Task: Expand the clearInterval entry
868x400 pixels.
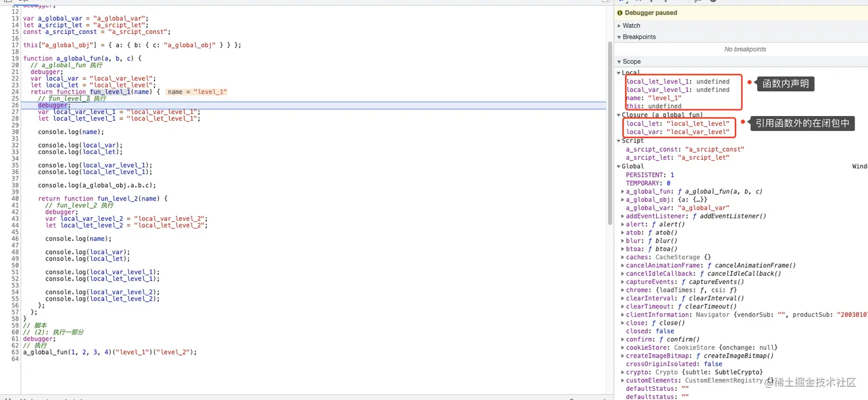Action: (623, 298)
